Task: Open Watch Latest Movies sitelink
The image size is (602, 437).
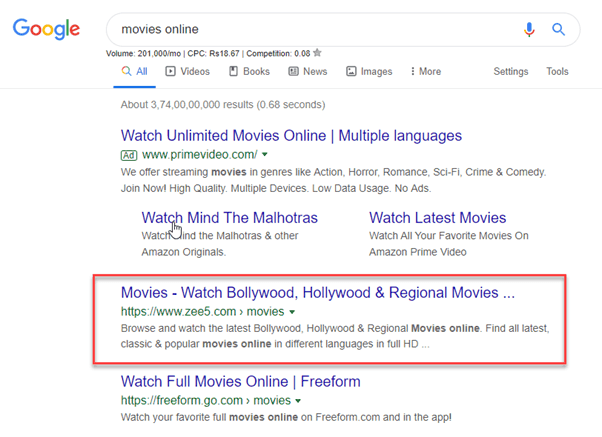Action: (438, 218)
